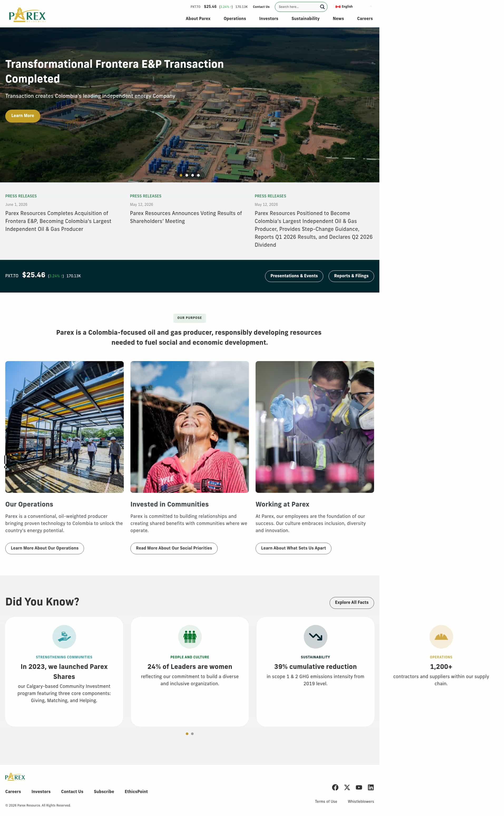Image resolution: width=504 pixels, height=816 pixels.
Task: Click Learn More About Our Operations
Action: click(45, 548)
